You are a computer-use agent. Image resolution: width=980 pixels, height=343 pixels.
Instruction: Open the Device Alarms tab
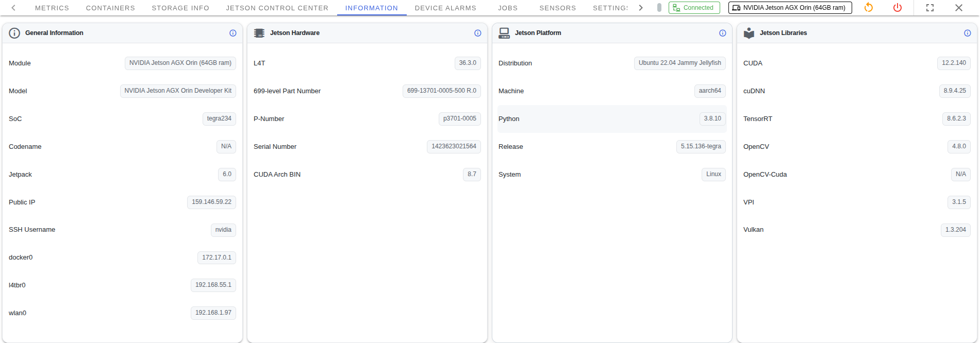pyautogui.click(x=445, y=8)
